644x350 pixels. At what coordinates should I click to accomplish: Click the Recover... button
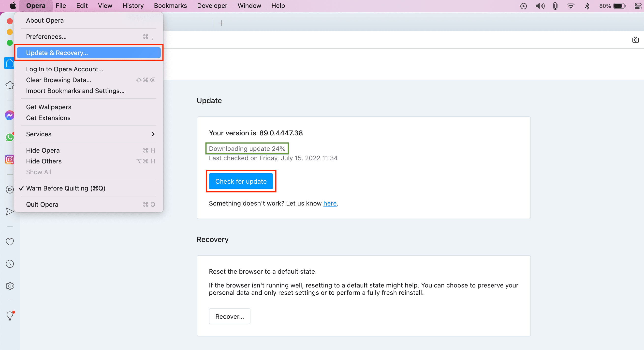(x=230, y=316)
